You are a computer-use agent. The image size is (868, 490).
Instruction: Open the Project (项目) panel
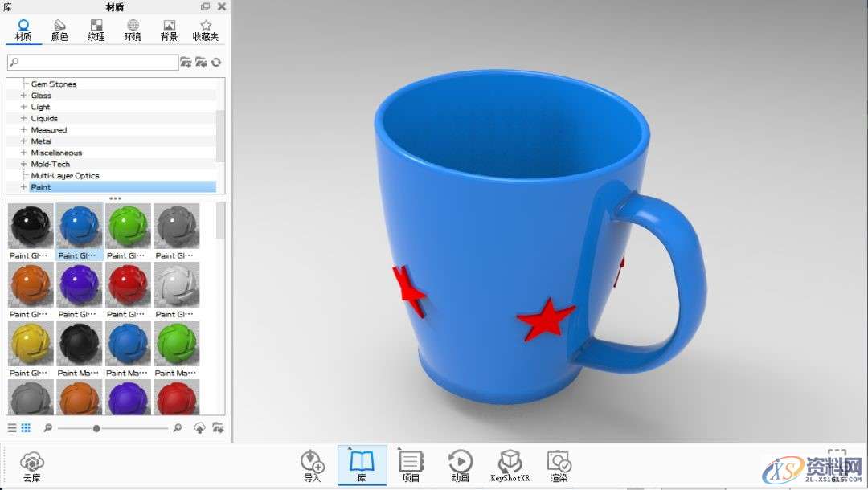pyautogui.click(x=411, y=464)
